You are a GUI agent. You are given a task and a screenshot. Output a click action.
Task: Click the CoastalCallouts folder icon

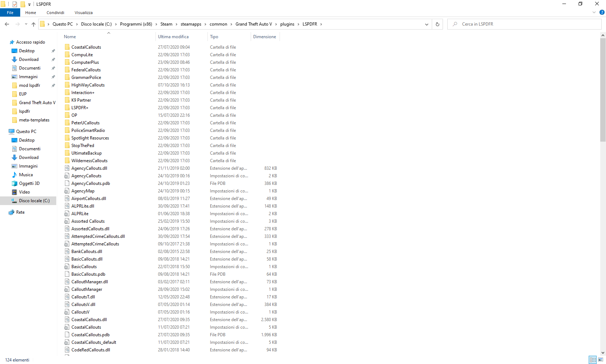point(67,47)
